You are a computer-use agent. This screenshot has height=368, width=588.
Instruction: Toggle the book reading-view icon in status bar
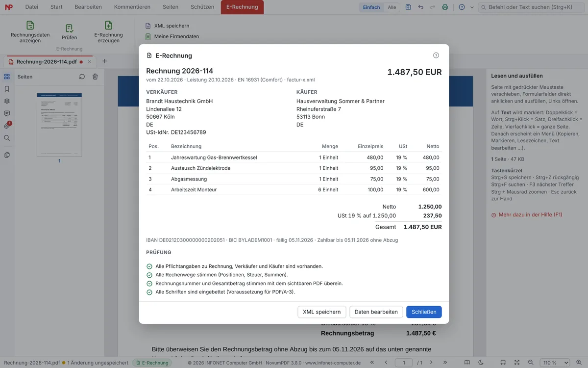click(x=467, y=363)
